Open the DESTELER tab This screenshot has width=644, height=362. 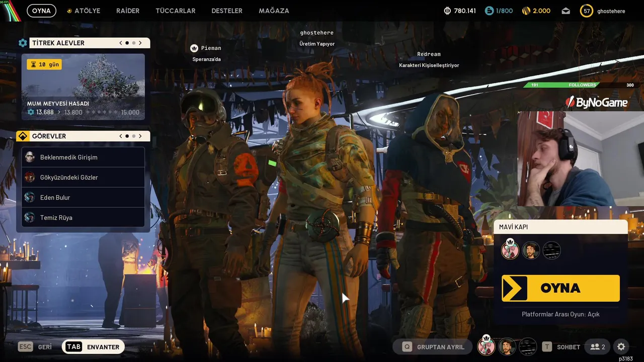pyautogui.click(x=227, y=11)
